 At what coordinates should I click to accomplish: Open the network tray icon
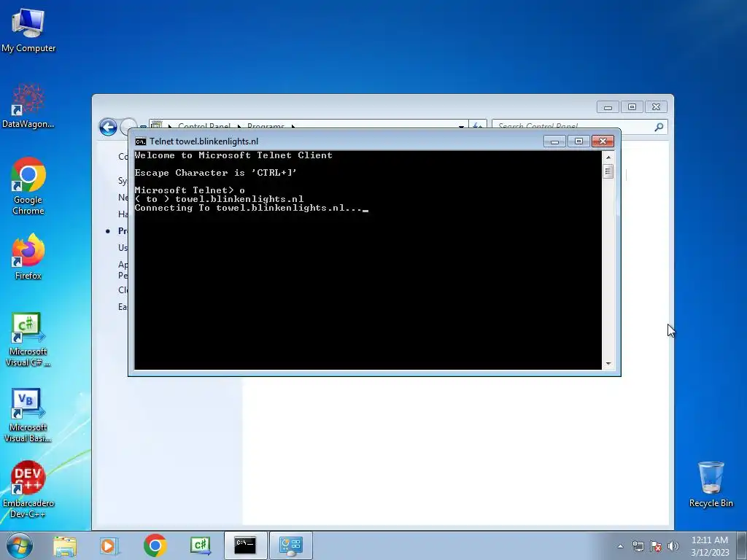point(638,546)
